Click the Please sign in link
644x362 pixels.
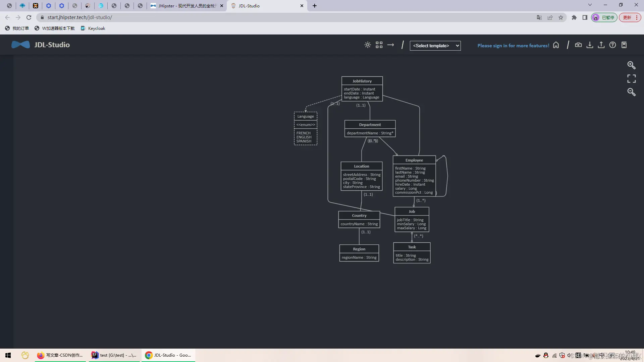pyautogui.click(x=513, y=46)
